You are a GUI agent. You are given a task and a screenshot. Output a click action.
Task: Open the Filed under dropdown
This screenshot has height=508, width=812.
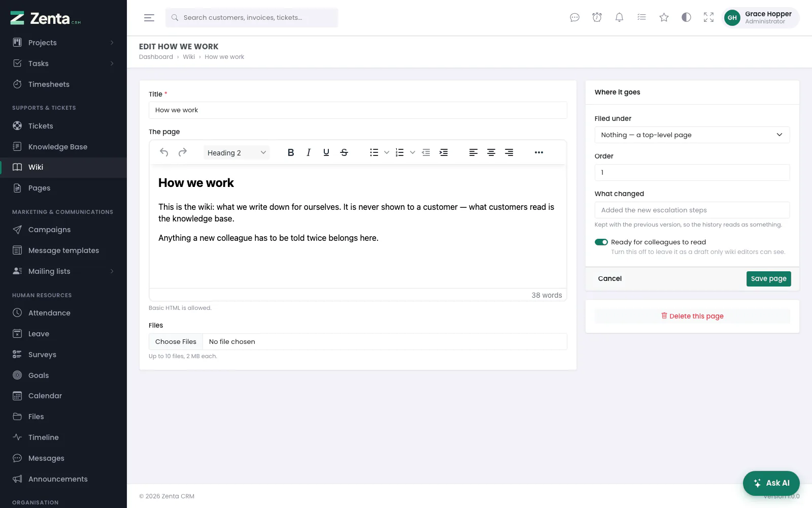692,135
